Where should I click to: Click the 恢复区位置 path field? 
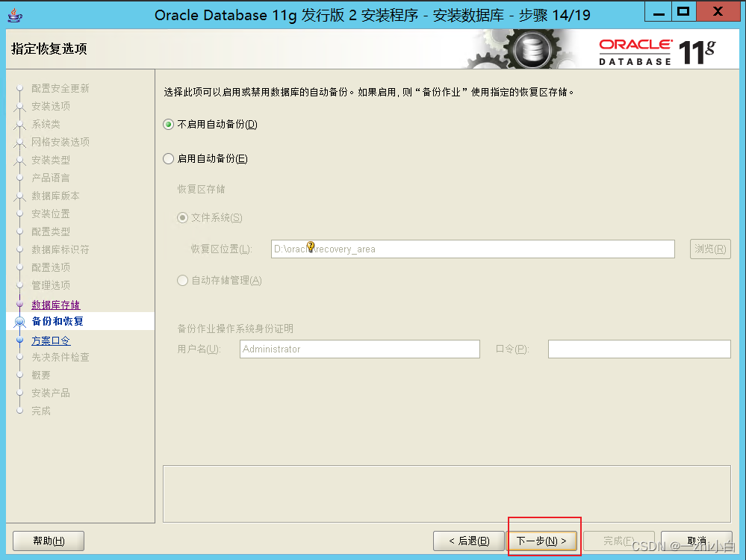[473, 249]
